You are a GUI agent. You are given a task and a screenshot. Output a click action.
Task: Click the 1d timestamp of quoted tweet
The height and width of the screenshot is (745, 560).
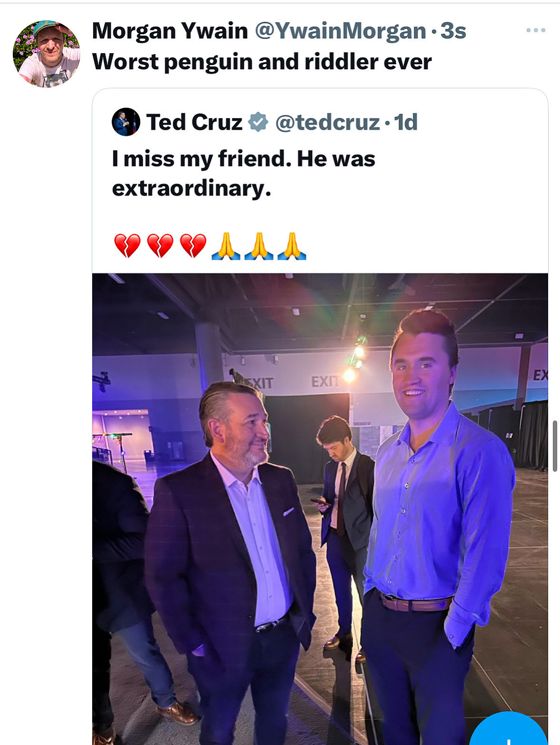tap(406, 122)
